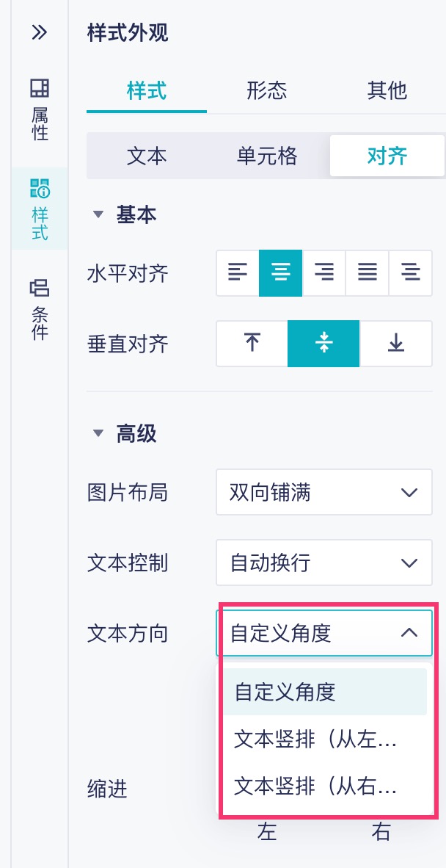Image resolution: width=446 pixels, height=868 pixels.
Task: Align text vertically to bottom
Action: (x=396, y=344)
